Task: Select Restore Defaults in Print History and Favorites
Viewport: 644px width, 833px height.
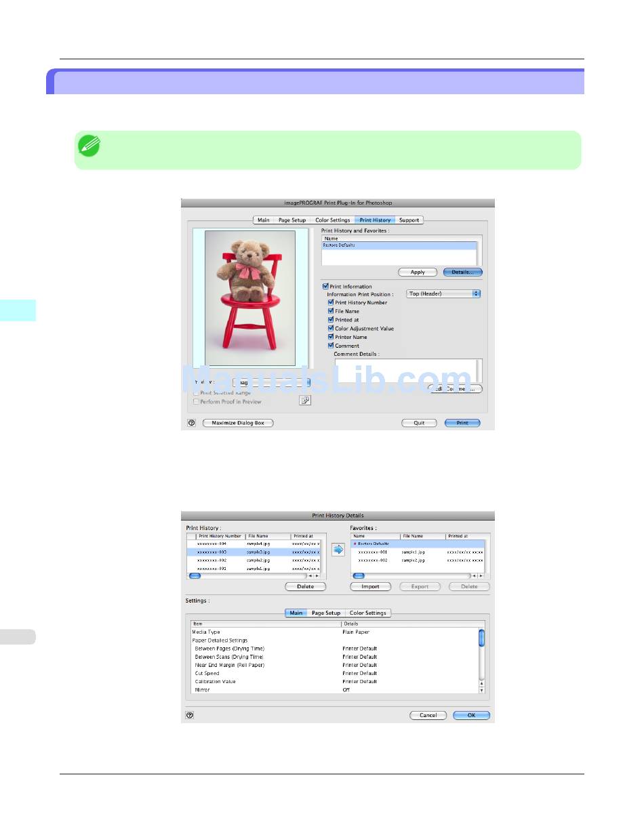Action: 399,245
